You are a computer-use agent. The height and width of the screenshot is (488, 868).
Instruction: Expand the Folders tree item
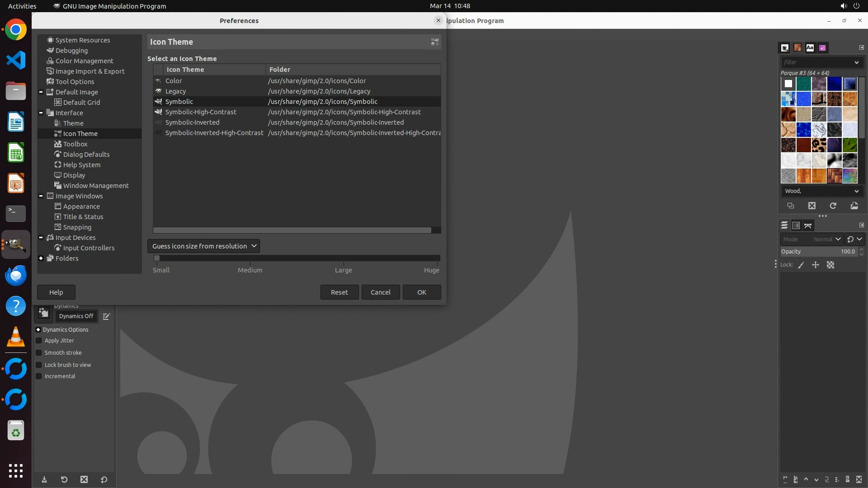click(41, 258)
